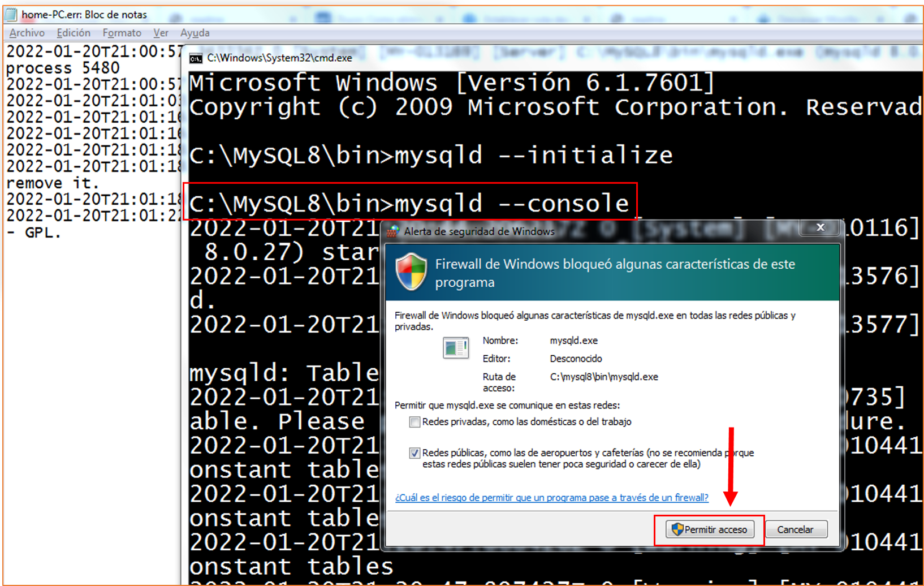Click the path C:\mysql8\bin\mysqld.exe
This screenshot has width=924, height=586.
click(604, 377)
